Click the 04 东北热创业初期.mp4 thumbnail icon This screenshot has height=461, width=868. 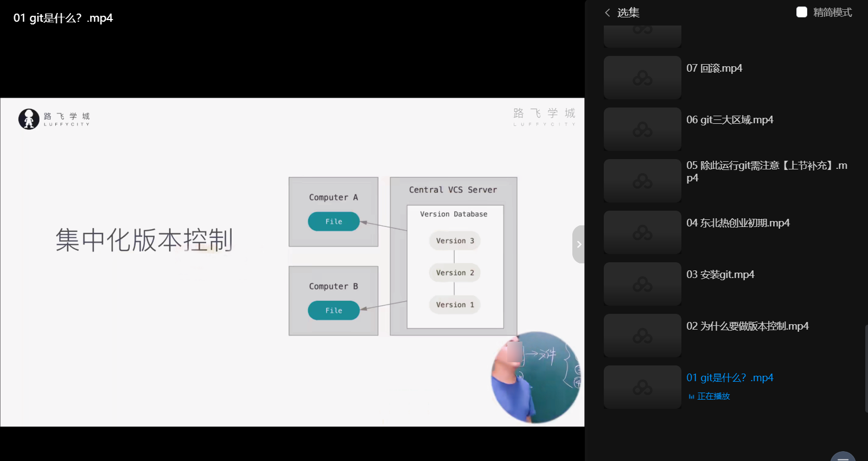coord(642,232)
